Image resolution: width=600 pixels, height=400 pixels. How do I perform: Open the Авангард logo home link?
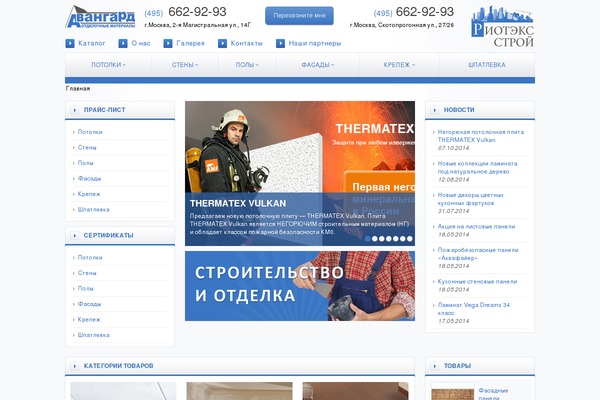coord(100,17)
